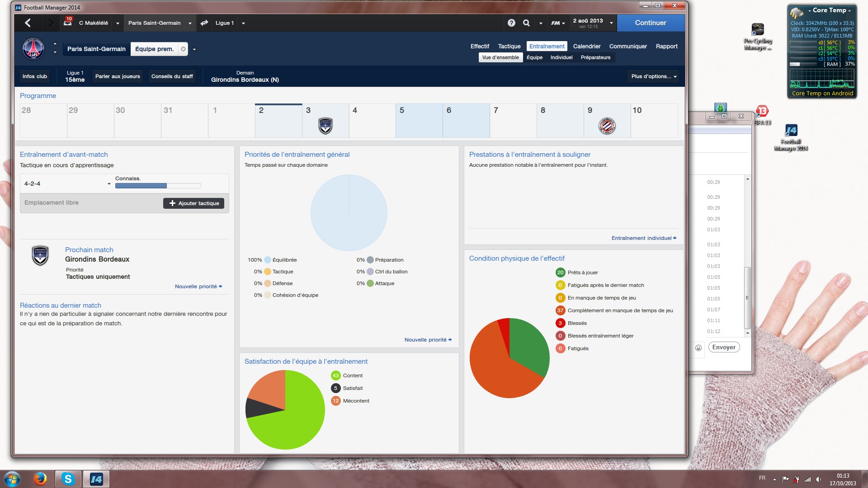
Task: Expand the Ligue 1 top bar dropdown
Action: (x=243, y=23)
